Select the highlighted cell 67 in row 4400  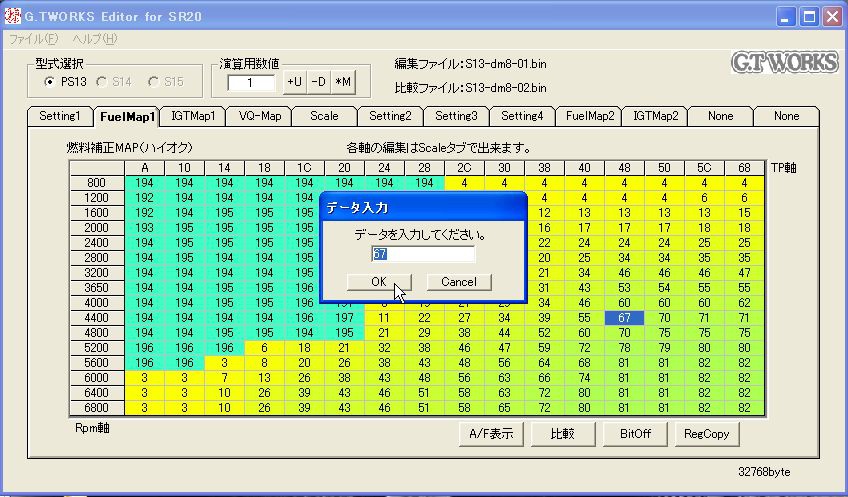pos(624,318)
